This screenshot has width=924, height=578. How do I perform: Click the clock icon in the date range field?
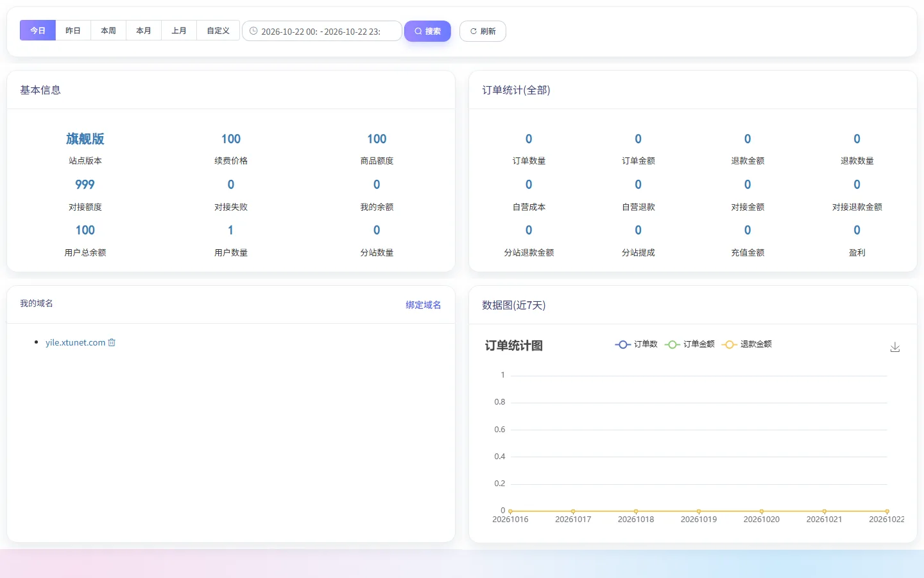click(x=253, y=31)
